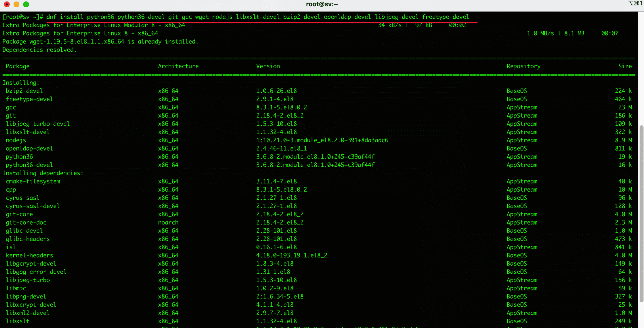Click the kernel-headers version 4.18.0-193.19.1.el8_2
This screenshot has height=328, width=644.
point(292,255)
